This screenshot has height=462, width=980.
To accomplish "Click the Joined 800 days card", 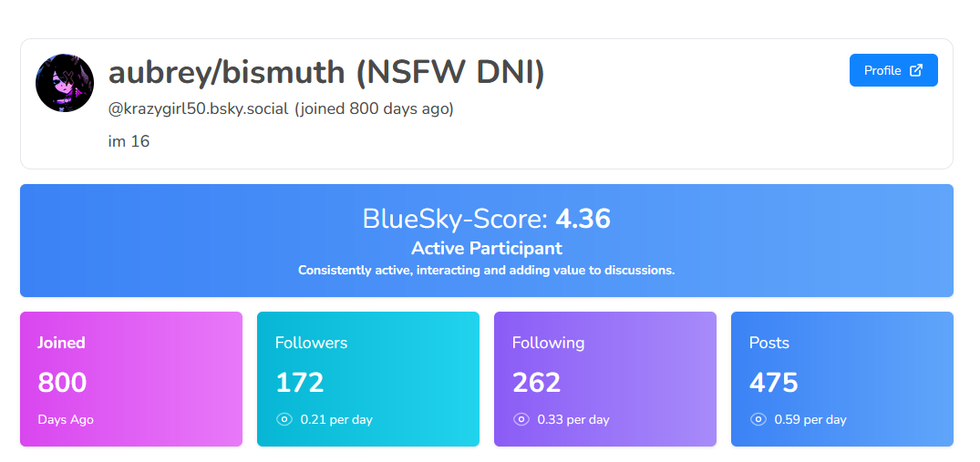I will point(131,379).
